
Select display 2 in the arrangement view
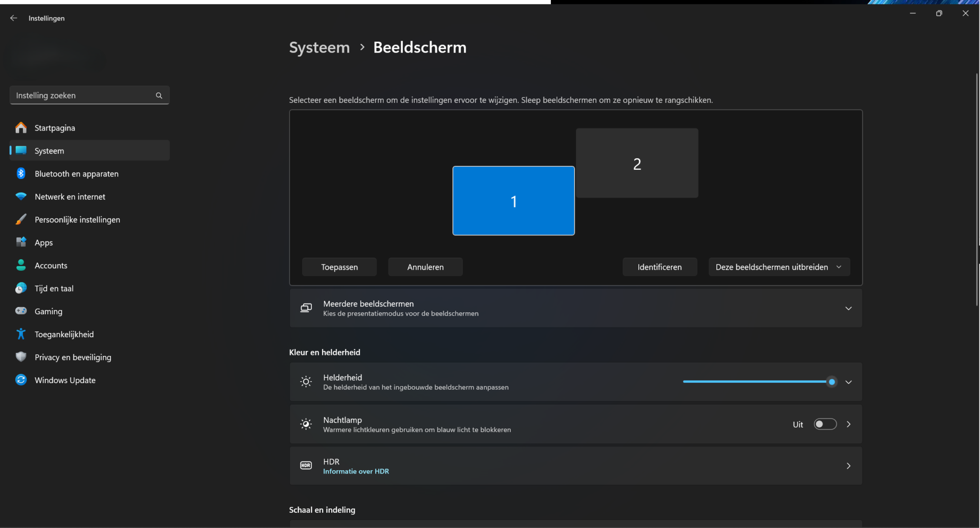[636, 163]
